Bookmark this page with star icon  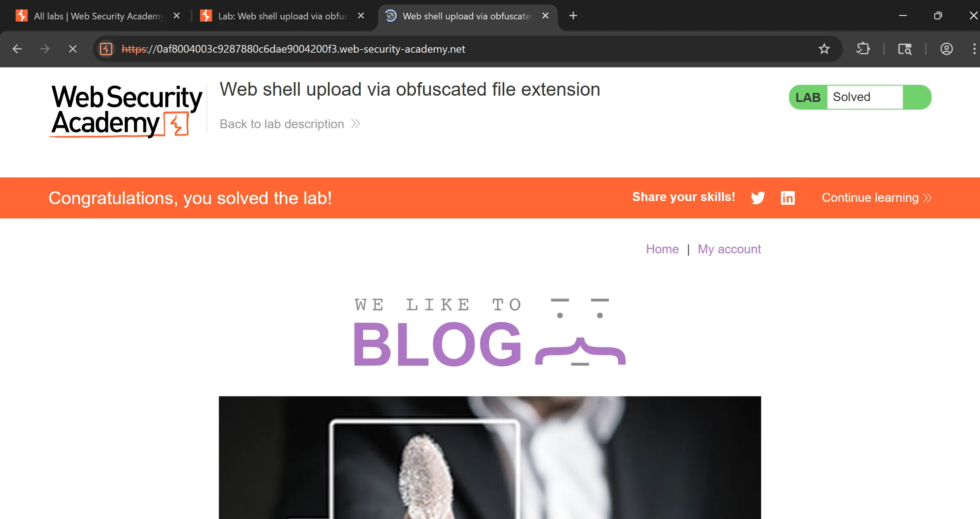(x=824, y=49)
